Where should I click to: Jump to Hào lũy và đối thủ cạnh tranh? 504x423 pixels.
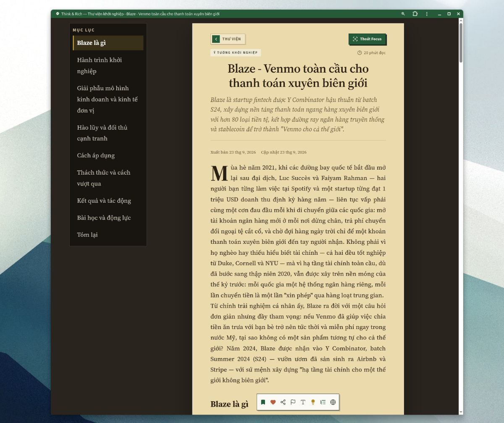(x=108, y=133)
